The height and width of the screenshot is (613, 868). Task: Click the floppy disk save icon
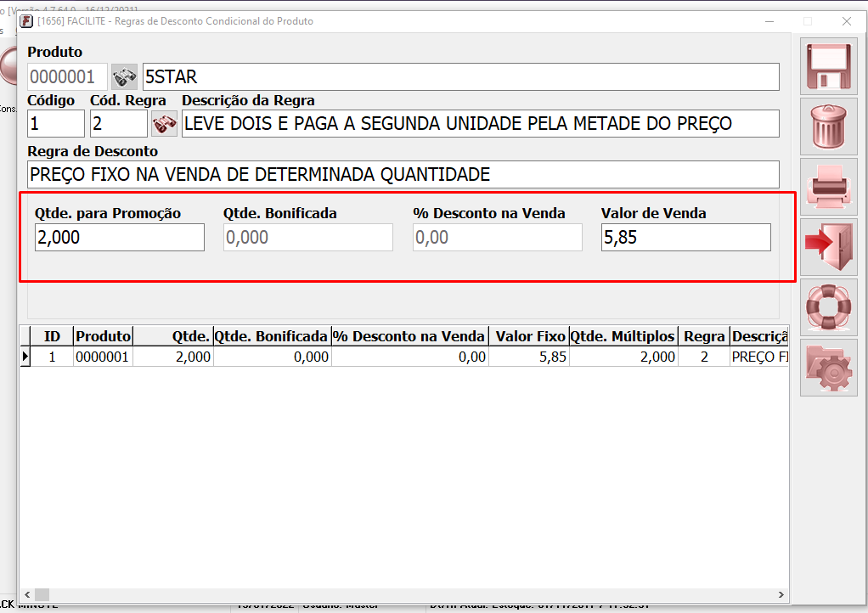(828, 66)
